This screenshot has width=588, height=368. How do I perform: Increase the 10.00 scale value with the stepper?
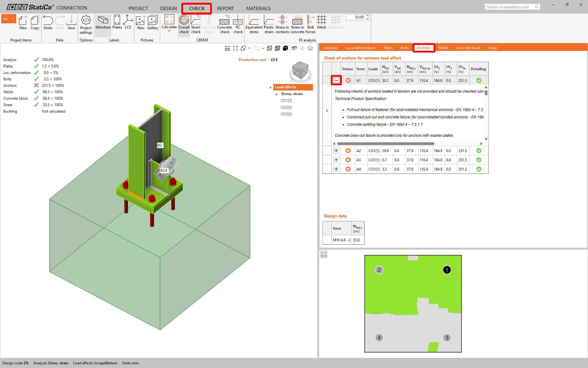tap(367, 16)
